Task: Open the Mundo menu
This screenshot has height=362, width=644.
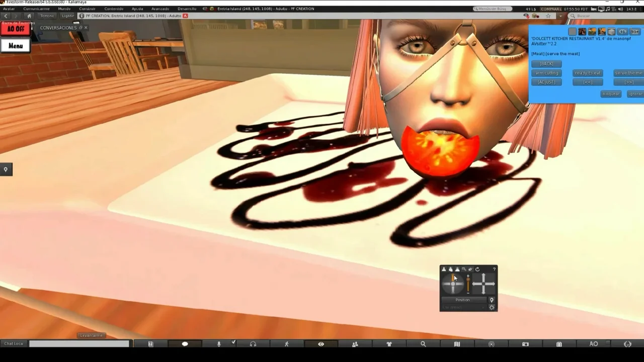Action: point(64,9)
